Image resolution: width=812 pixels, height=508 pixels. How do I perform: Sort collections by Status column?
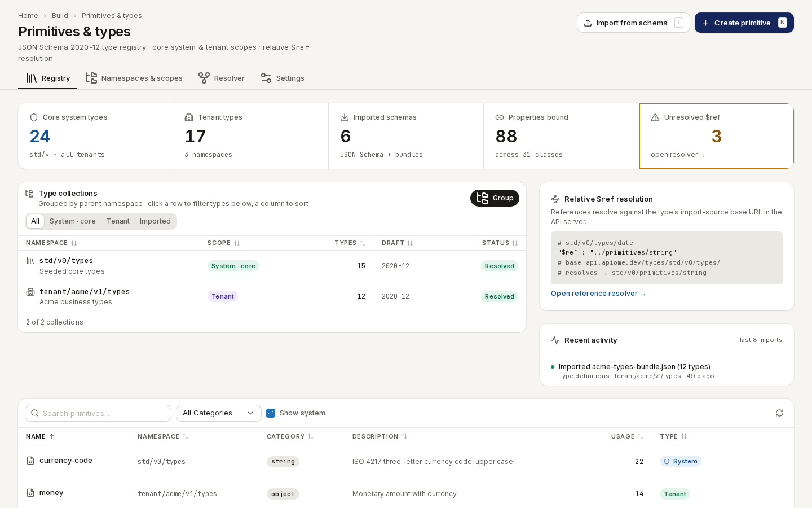[x=500, y=243]
